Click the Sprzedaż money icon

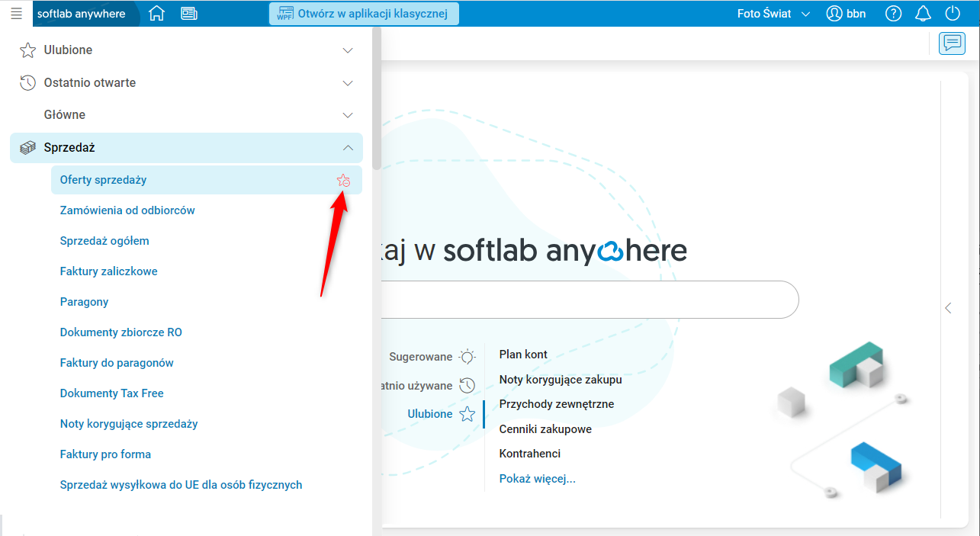(27, 148)
